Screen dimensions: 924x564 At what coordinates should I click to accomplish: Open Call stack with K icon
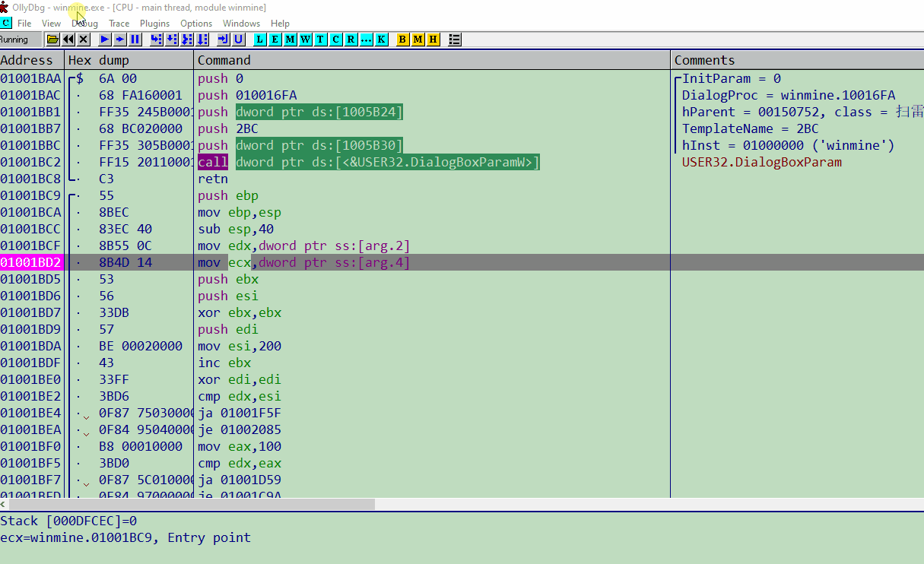[x=381, y=39]
